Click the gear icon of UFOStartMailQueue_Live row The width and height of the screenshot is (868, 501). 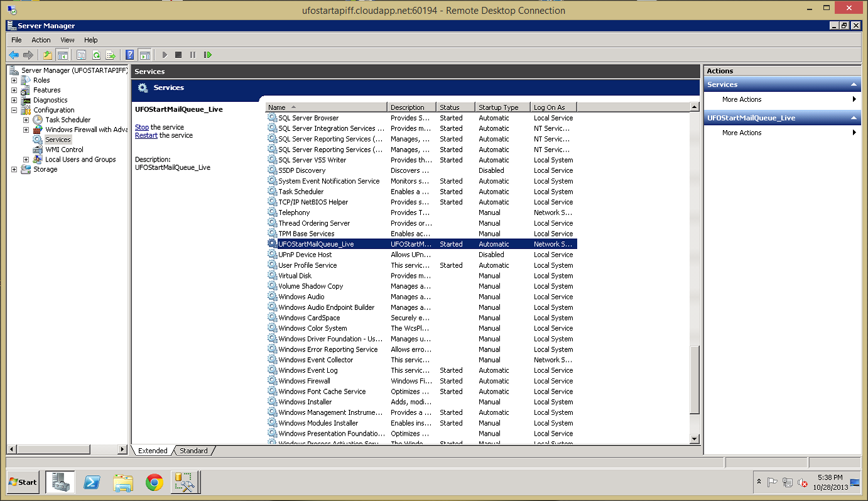point(272,244)
